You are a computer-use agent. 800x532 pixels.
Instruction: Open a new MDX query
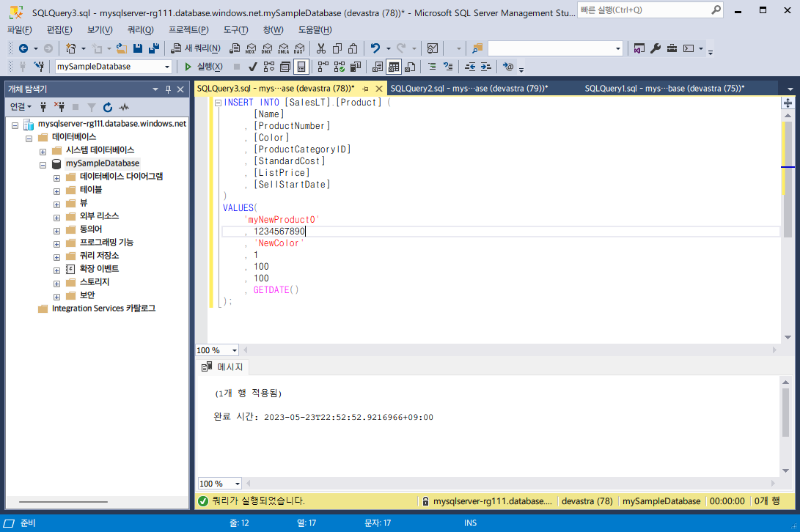coord(251,48)
